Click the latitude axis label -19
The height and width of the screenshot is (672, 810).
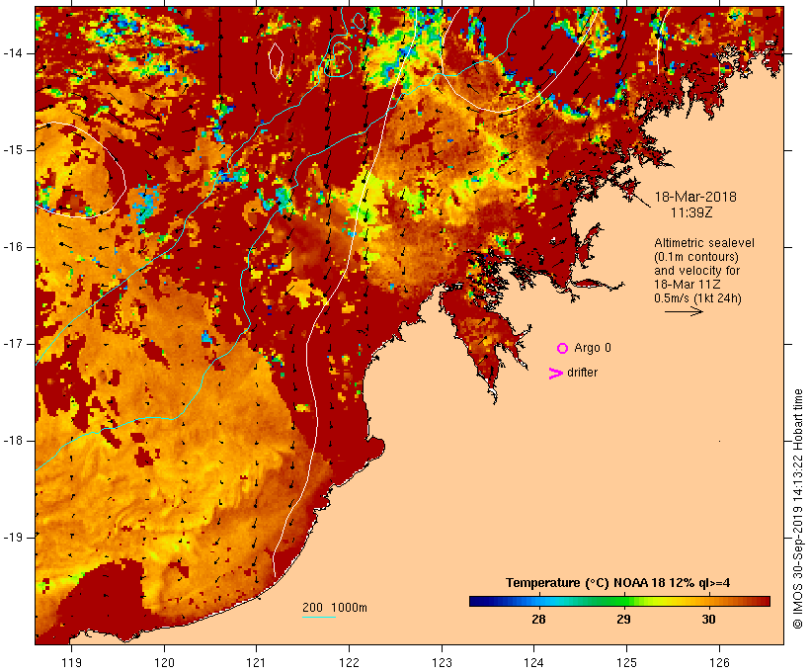(13, 538)
